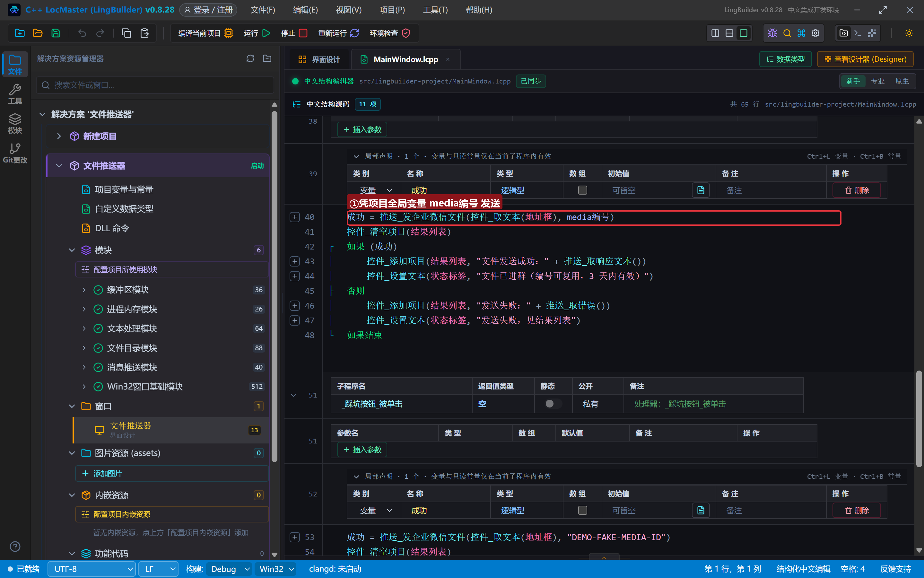The height and width of the screenshot is (578, 924).
Task: Click the search magnifier icon in the top toolbar
Action: pyautogui.click(x=787, y=33)
